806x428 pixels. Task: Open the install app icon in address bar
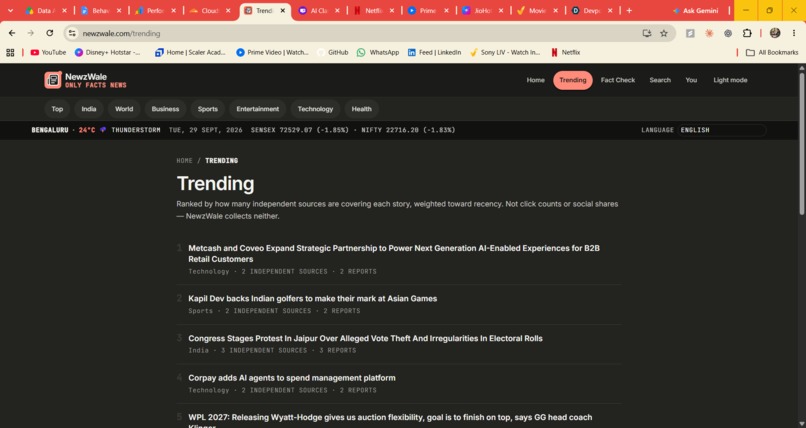[647, 33]
